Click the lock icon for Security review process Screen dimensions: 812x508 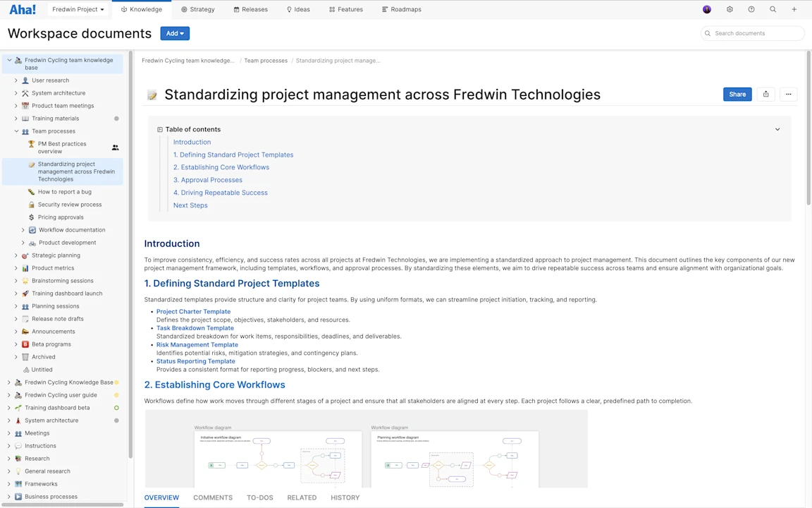[x=31, y=205]
